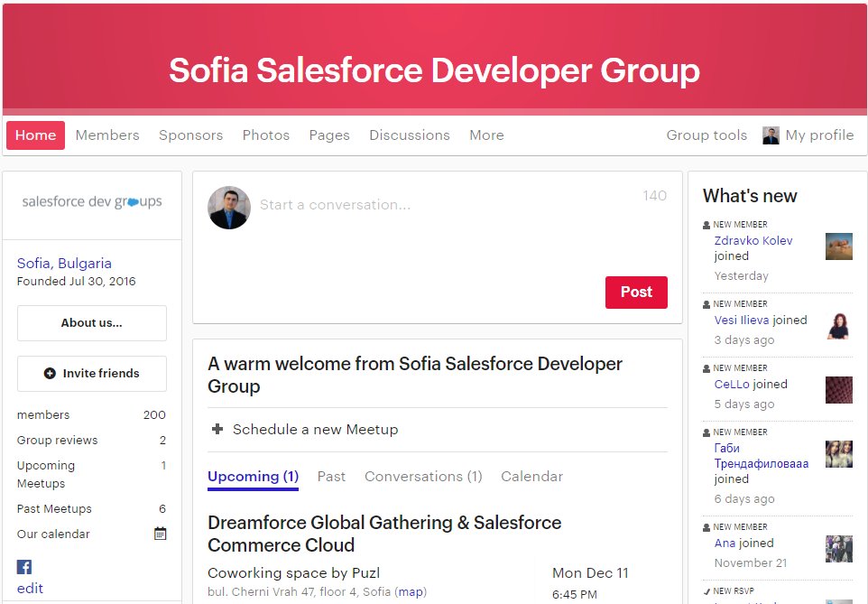The image size is (868, 604).
Task: Open Габи Трендафиловааа's avatar thumbnail
Action: [x=838, y=454]
